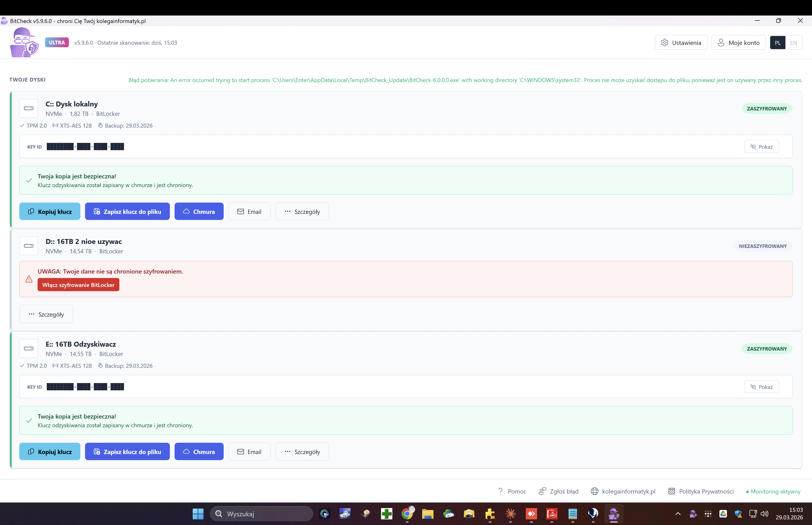Screen dimensions: 812x525
Task: Open Windows Start menu
Action: click(198, 514)
